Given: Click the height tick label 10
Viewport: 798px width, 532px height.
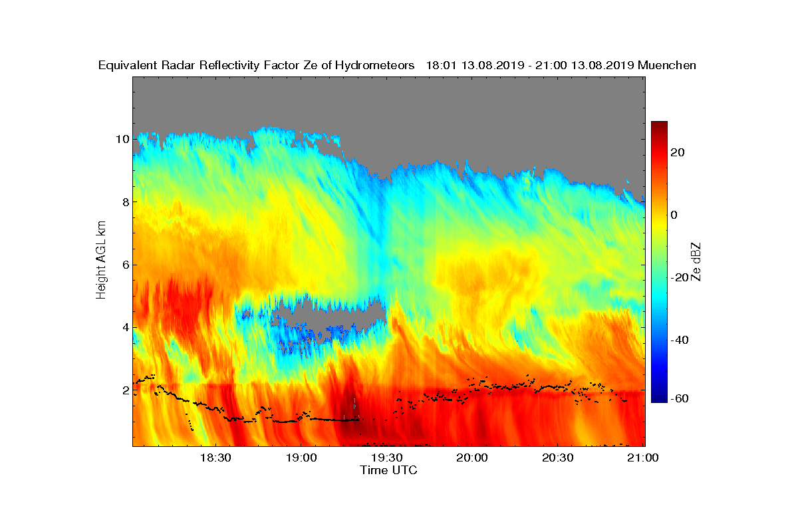Looking at the screenshot, I should tap(122, 139).
